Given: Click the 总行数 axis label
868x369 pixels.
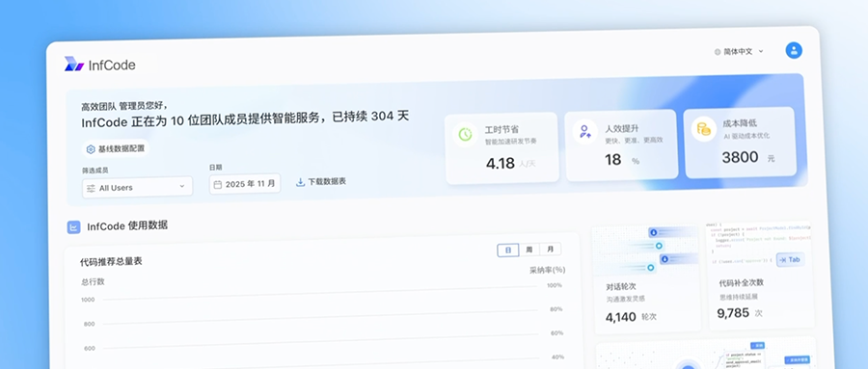Looking at the screenshot, I should (93, 281).
